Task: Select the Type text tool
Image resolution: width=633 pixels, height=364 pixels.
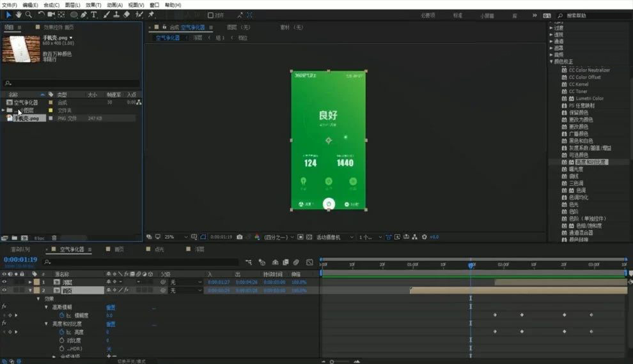Action: coord(94,15)
